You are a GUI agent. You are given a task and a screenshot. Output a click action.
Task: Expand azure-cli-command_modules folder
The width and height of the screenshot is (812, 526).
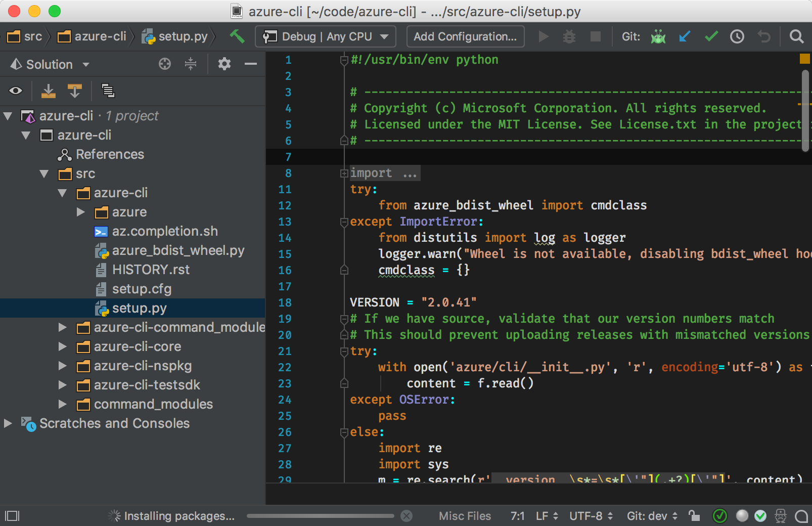[x=62, y=327]
